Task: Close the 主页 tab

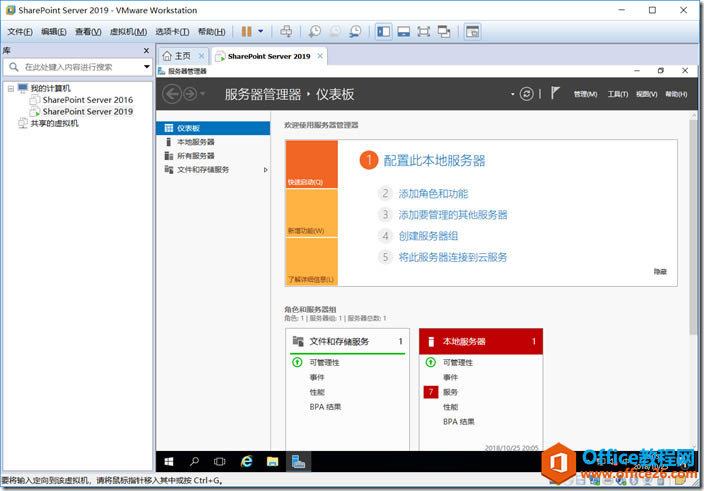Action: pyautogui.click(x=201, y=56)
